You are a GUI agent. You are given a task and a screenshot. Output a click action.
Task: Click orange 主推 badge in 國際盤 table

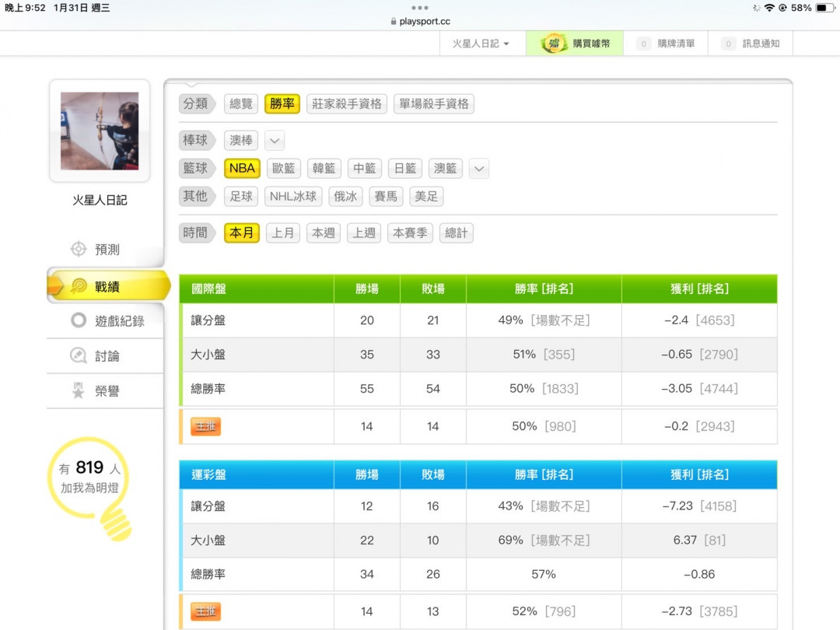click(205, 426)
